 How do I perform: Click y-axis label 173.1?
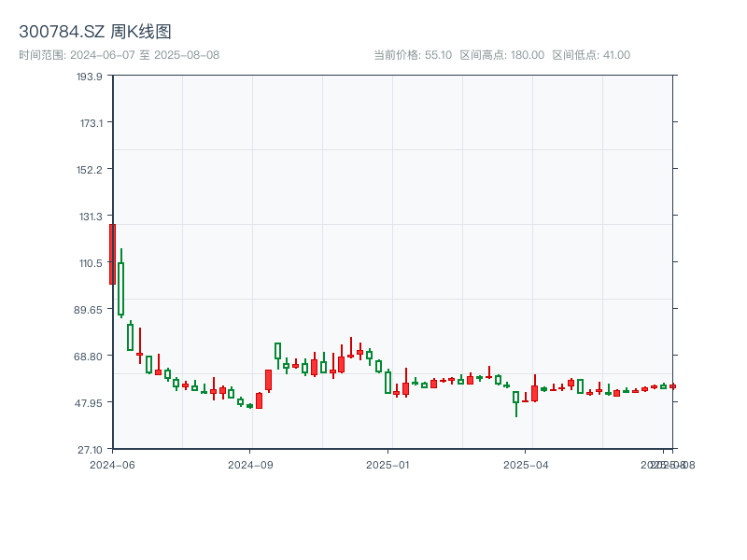point(91,123)
